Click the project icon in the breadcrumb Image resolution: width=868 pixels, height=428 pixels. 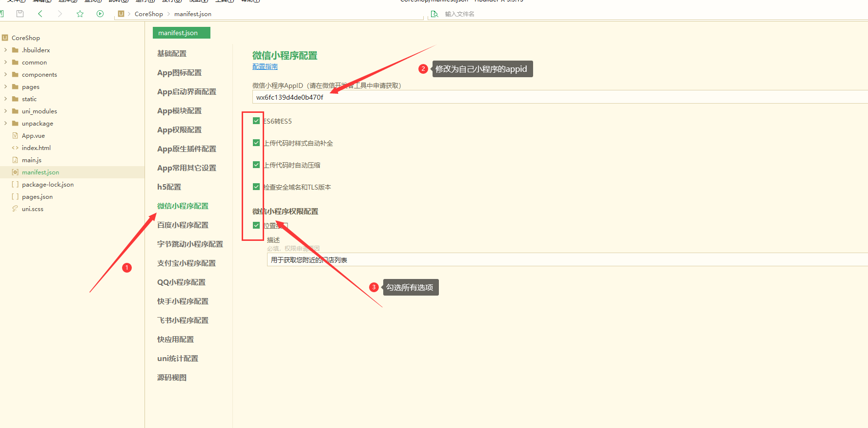pyautogui.click(x=121, y=14)
